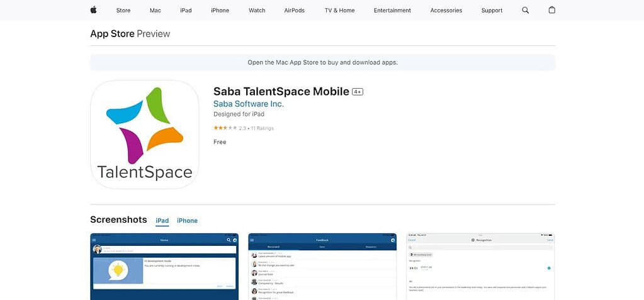Open the Accessories menu
Image resolution: width=644 pixels, height=300 pixels.
point(446,10)
